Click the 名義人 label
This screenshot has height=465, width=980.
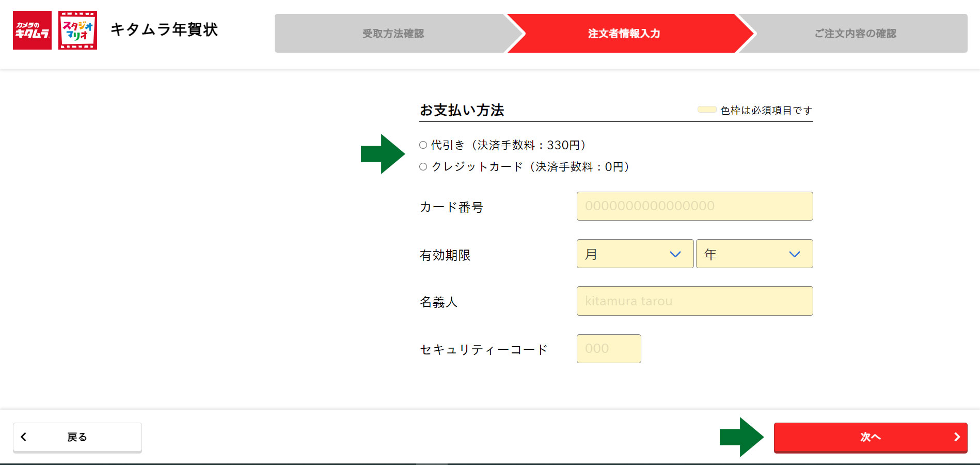click(x=439, y=302)
